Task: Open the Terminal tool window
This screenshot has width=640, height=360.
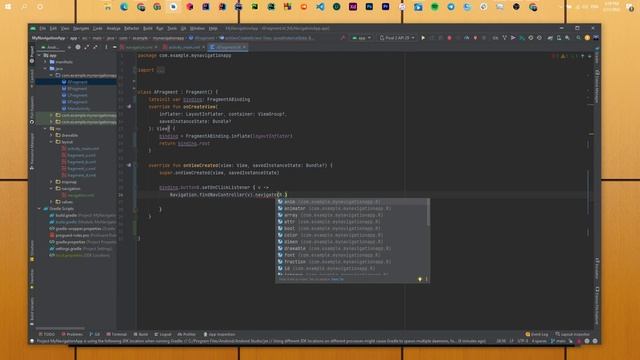Action: pyautogui.click(x=117, y=334)
